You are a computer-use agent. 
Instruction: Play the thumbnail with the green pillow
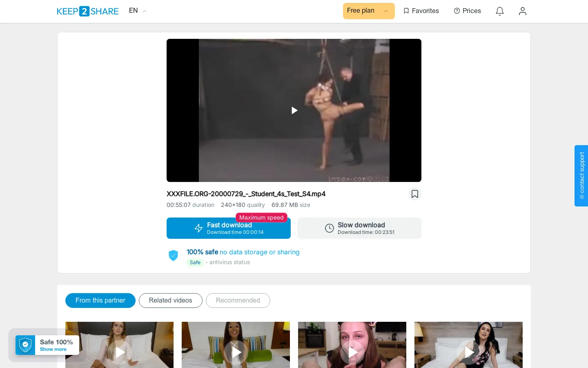[236, 352]
